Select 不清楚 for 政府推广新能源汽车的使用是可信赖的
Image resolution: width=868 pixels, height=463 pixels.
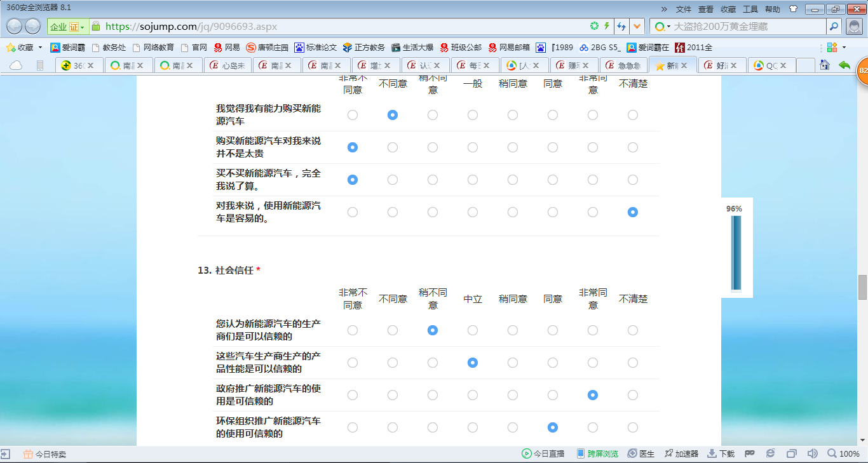pos(633,395)
